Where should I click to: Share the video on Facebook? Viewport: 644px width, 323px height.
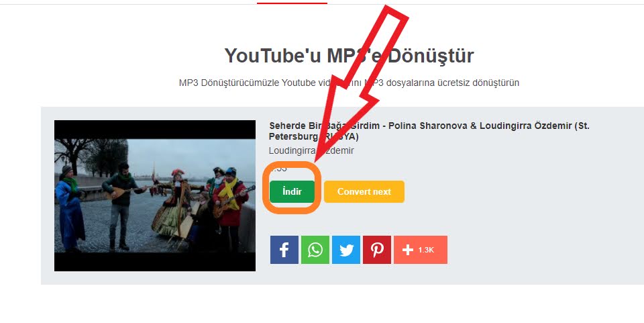point(284,250)
